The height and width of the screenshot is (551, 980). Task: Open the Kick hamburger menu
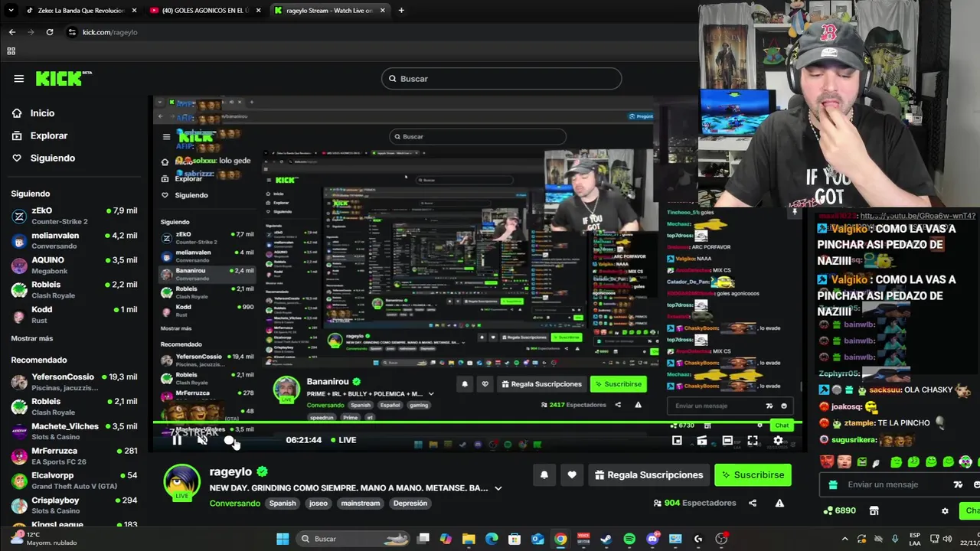tap(18, 79)
